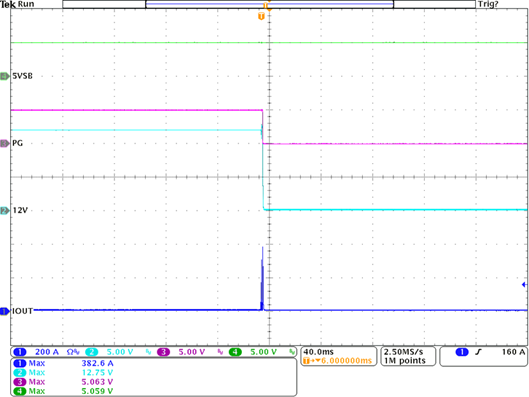The width and height of the screenshot is (529, 397).
Task: Click the record overview bar at top
Action: (269, 4)
